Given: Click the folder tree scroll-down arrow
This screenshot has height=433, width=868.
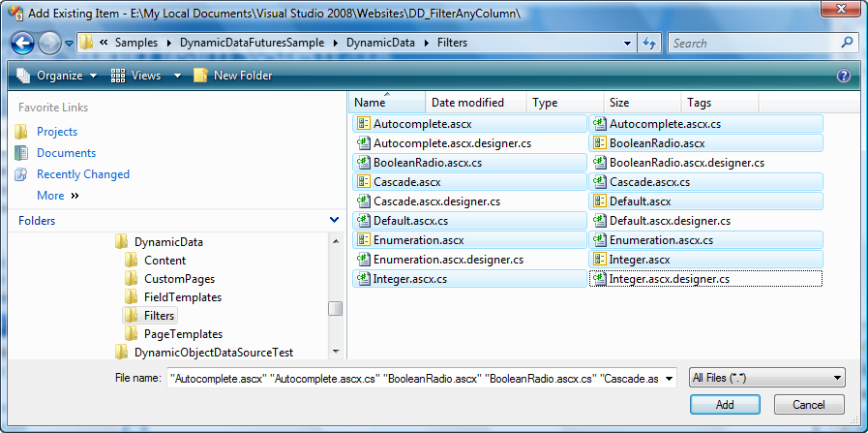Looking at the screenshot, I should (x=335, y=352).
